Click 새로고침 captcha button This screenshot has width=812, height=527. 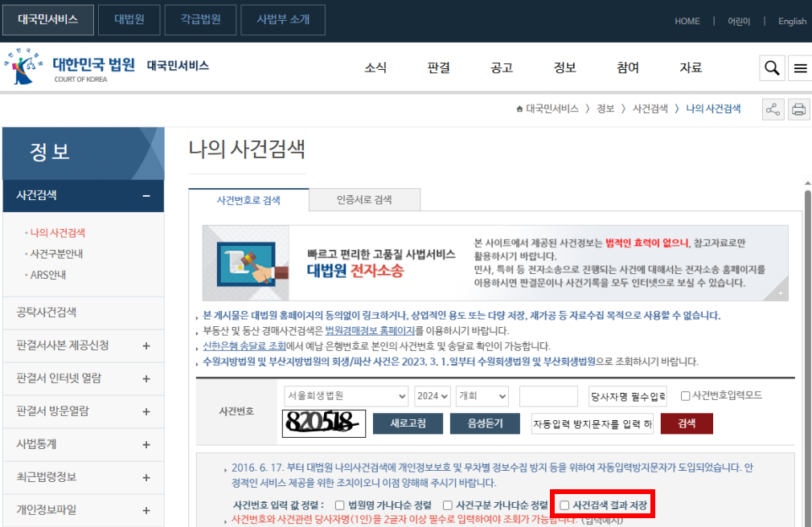point(408,423)
